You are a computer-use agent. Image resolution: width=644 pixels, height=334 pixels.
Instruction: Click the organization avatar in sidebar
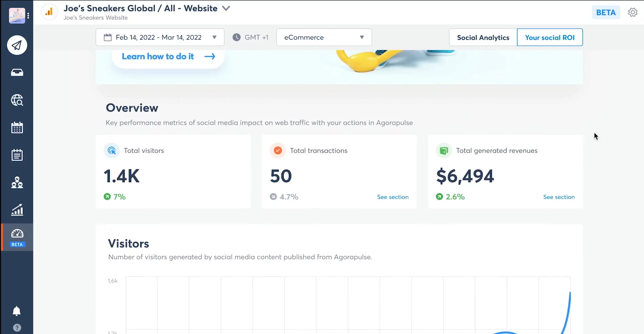pos(17,15)
